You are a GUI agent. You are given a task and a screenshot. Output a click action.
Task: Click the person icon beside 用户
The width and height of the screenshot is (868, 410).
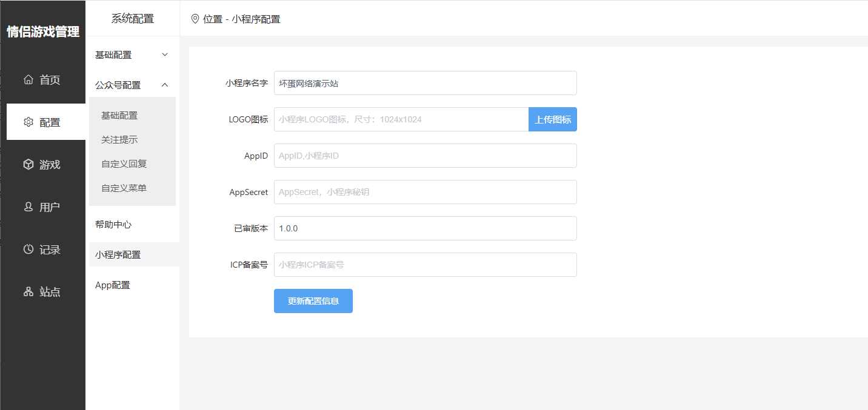coord(28,207)
